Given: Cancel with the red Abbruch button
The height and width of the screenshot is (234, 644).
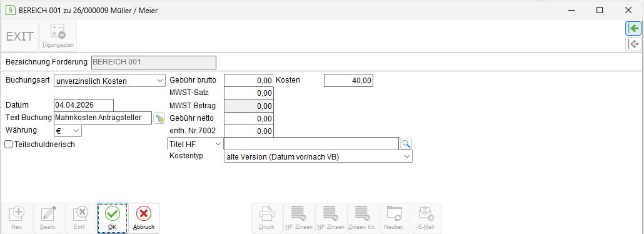Looking at the screenshot, I should tap(144, 218).
